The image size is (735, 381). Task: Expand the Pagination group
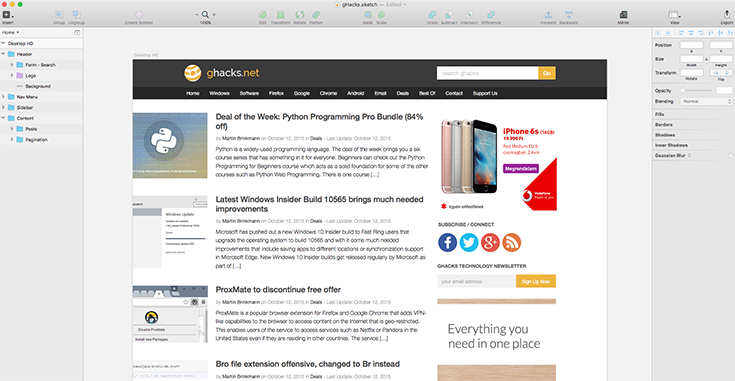click(12, 139)
